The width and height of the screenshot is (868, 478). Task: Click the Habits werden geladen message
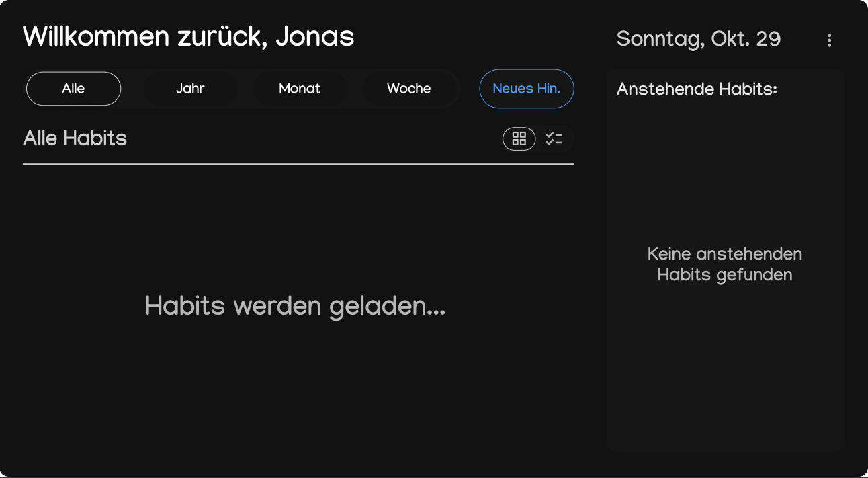pos(296,307)
